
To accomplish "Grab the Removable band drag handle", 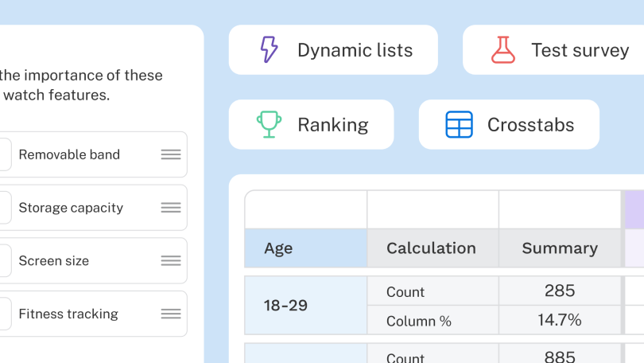I will [x=171, y=154].
